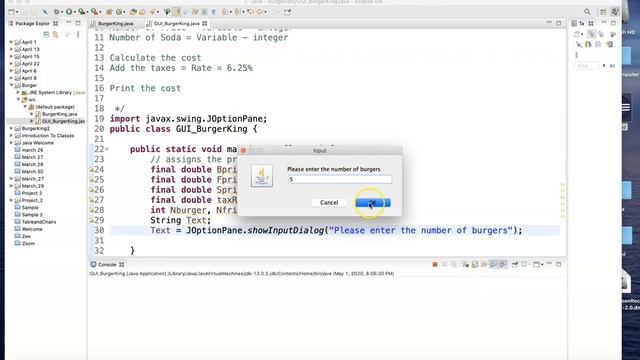Toggle Mark Occurrences in toolbar

tap(176, 12)
